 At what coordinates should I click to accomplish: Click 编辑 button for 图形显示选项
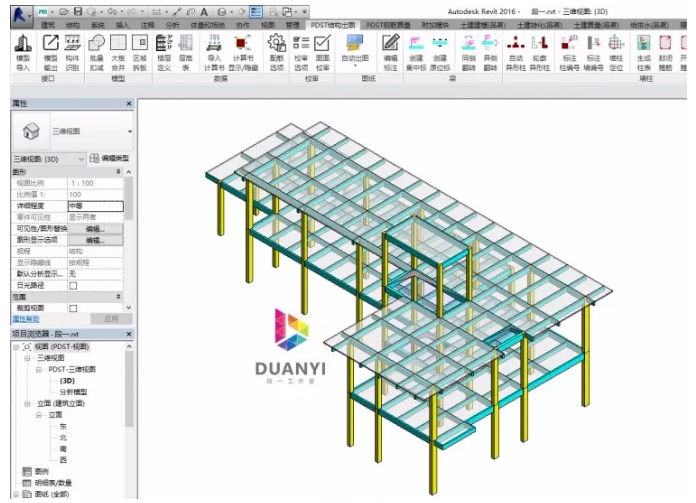(95, 240)
